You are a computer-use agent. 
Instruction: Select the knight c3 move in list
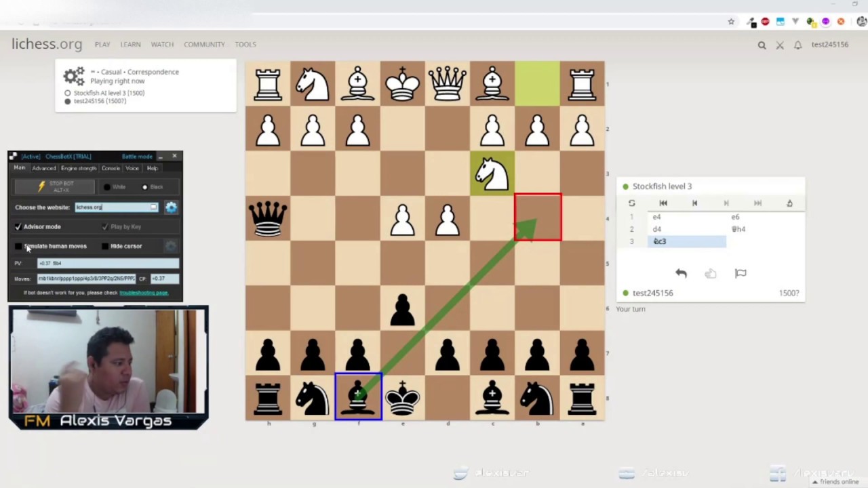686,241
